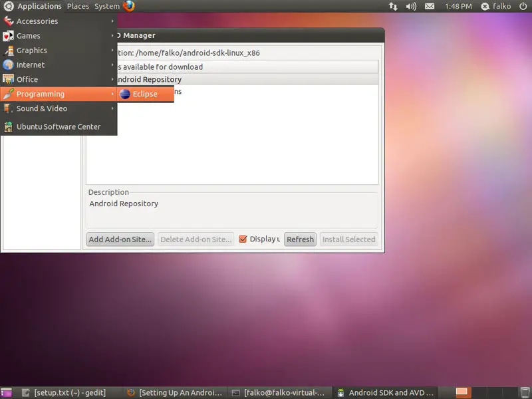Screen dimensions: 532x399
Task: Click the Games cards icon
Action: click(9, 36)
